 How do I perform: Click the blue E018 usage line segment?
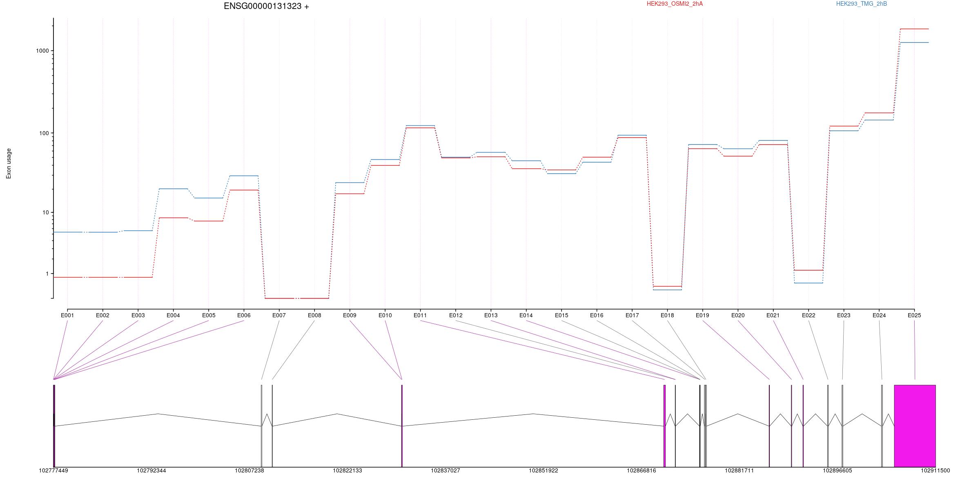pos(667,290)
